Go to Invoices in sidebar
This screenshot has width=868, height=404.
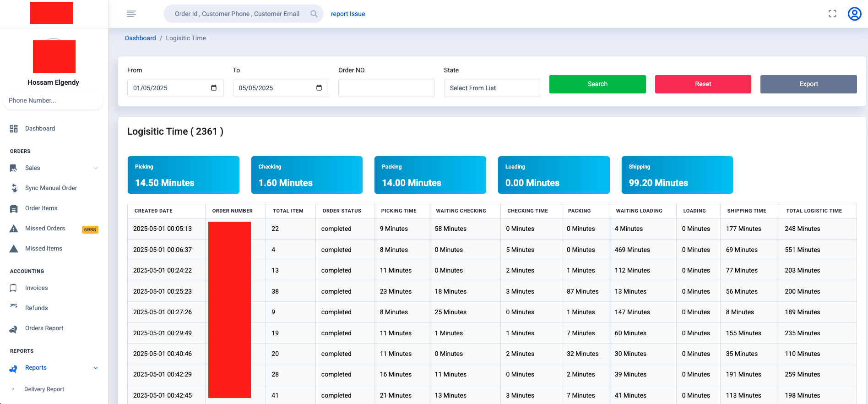coord(36,288)
